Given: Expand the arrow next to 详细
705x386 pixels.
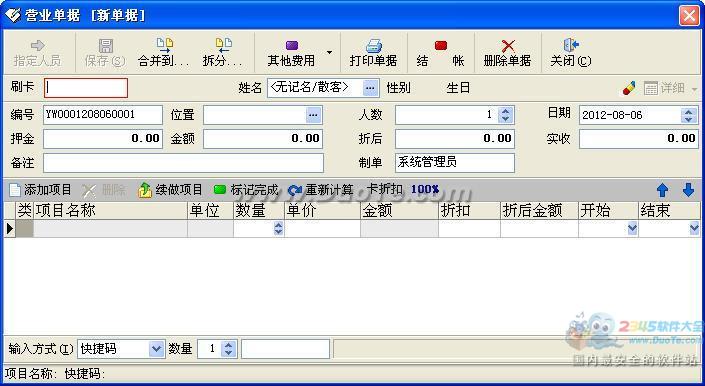Looking at the screenshot, I should click(x=694, y=89).
